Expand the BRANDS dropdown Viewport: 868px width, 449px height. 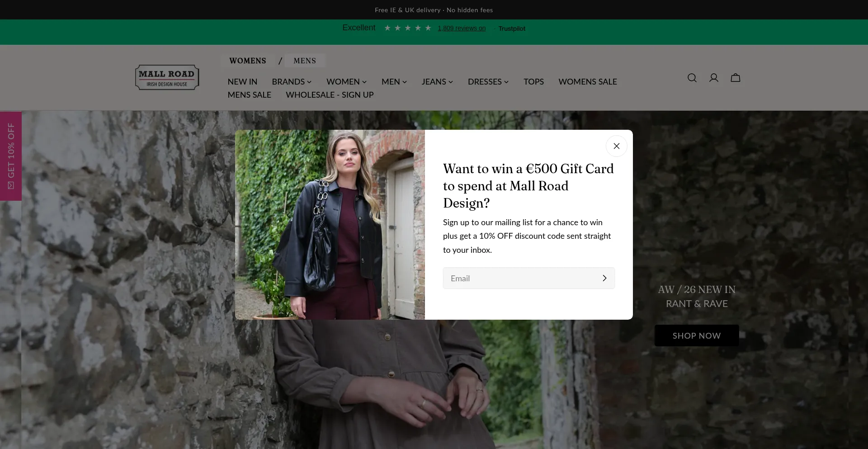[x=292, y=82]
